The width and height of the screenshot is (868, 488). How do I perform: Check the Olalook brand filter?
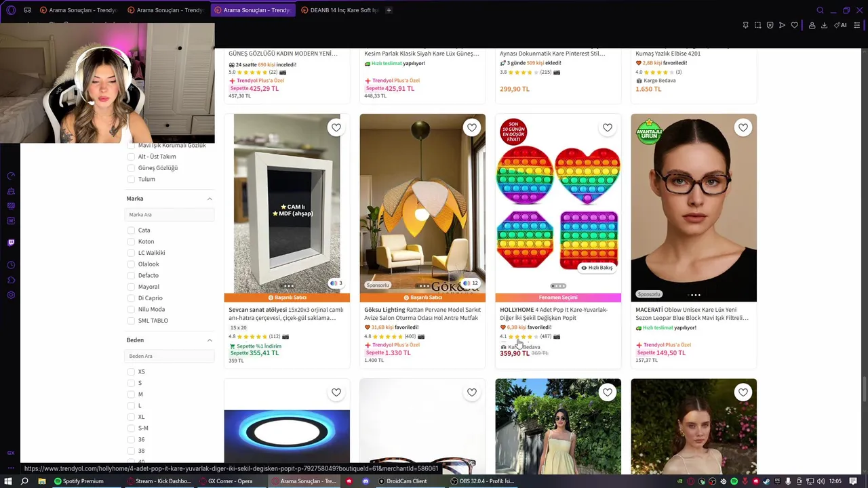[x=132, y=264]
